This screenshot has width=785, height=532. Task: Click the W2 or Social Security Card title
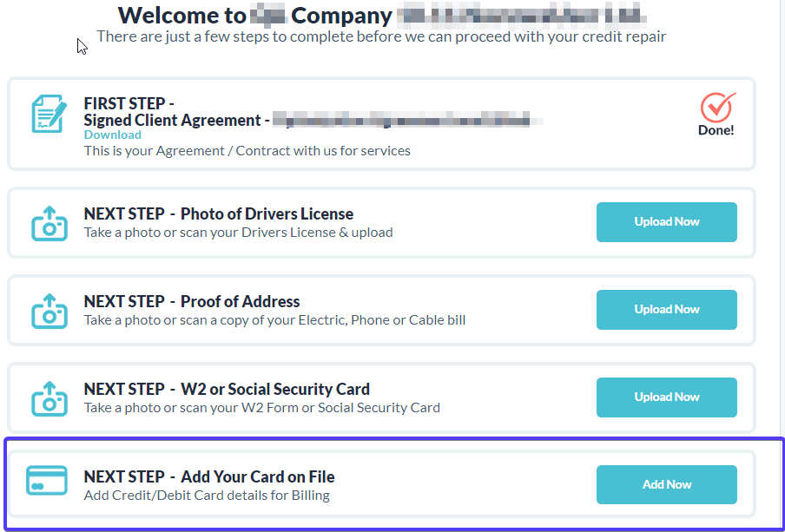pos(227,389)
